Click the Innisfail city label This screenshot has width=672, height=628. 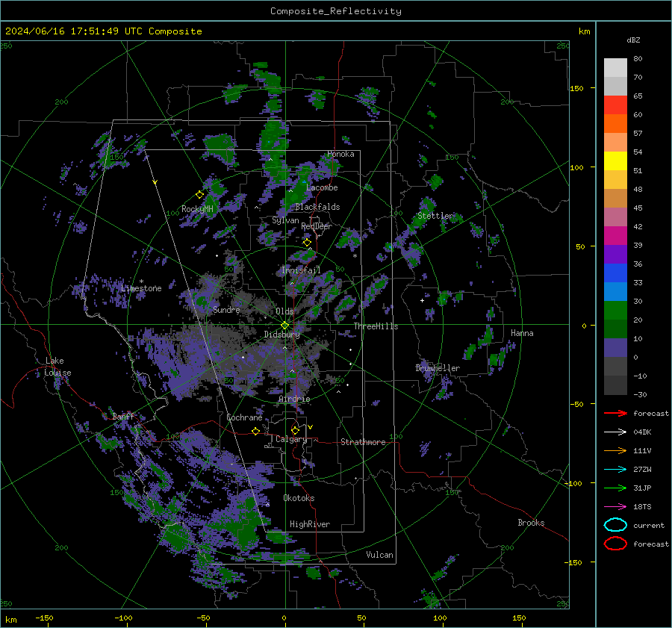point(301,270)
